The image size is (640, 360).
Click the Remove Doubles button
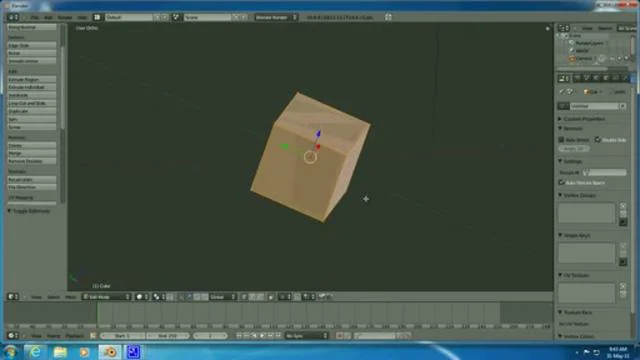click(32, 161)
